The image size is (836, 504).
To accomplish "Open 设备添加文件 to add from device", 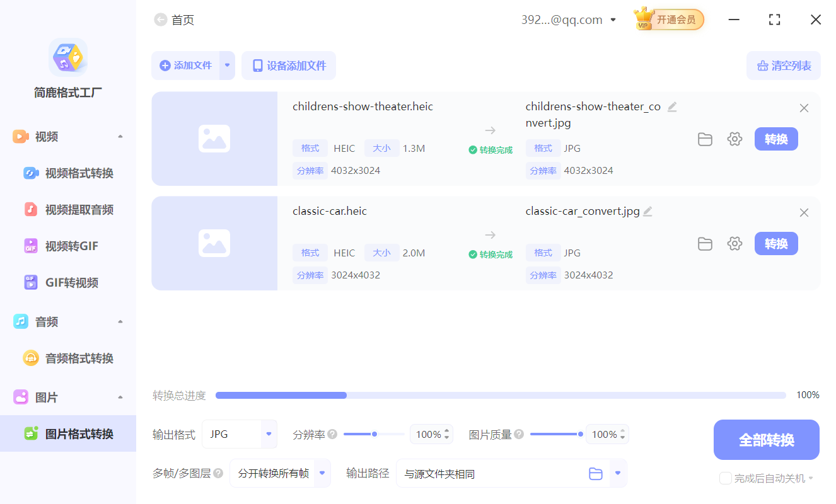I will coord(288,66).
